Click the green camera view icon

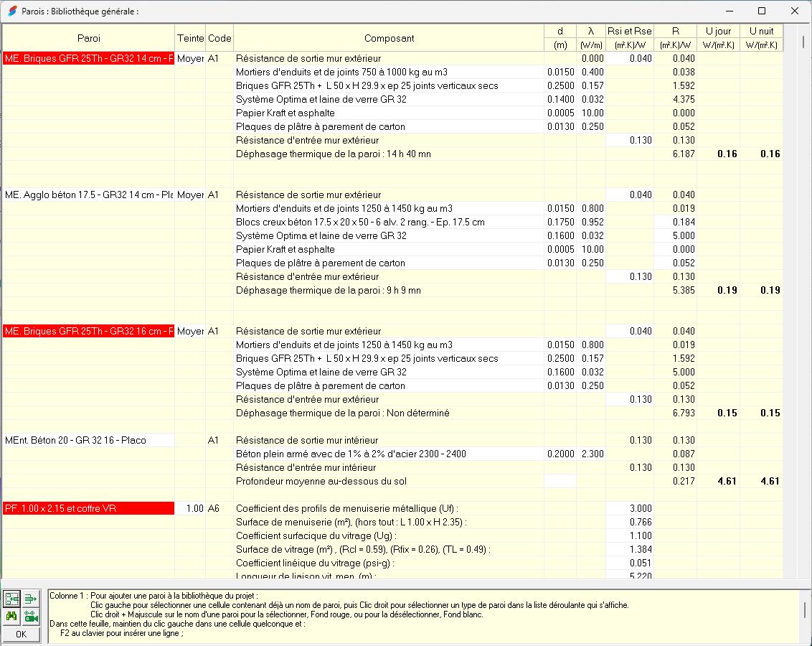tap(30, 616)
